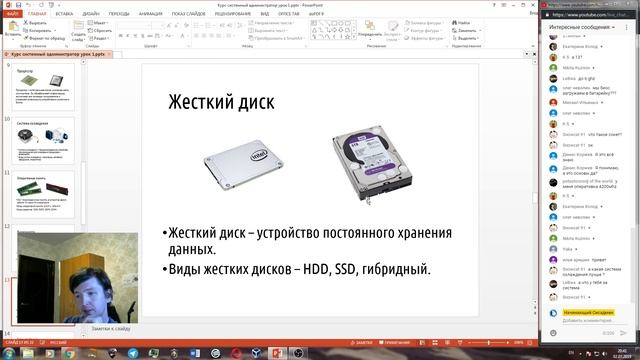Click the send arrow in YouTube chat

click(623, 333)
